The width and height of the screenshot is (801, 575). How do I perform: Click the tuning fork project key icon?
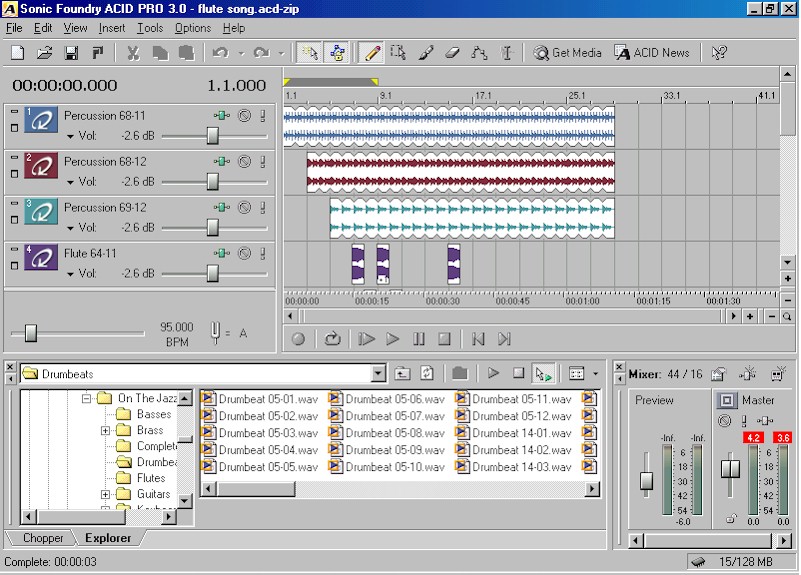(216, 333)
